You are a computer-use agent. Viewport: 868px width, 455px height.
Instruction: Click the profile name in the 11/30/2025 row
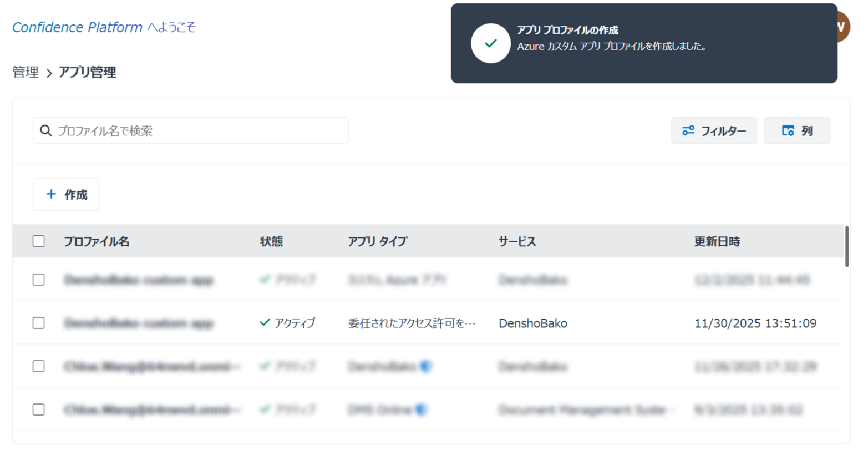point(139,323)
